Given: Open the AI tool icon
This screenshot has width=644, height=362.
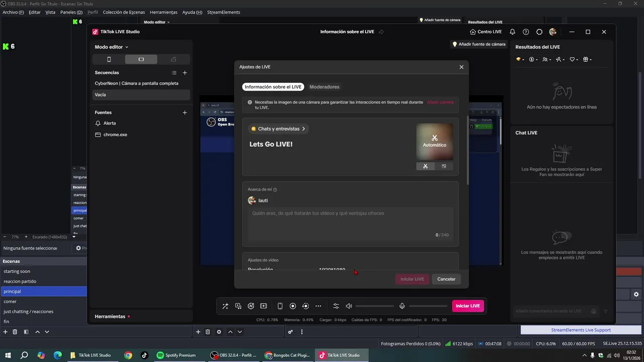Looking at the screenshot, I should pyautogui.click(x=251, y=306).
